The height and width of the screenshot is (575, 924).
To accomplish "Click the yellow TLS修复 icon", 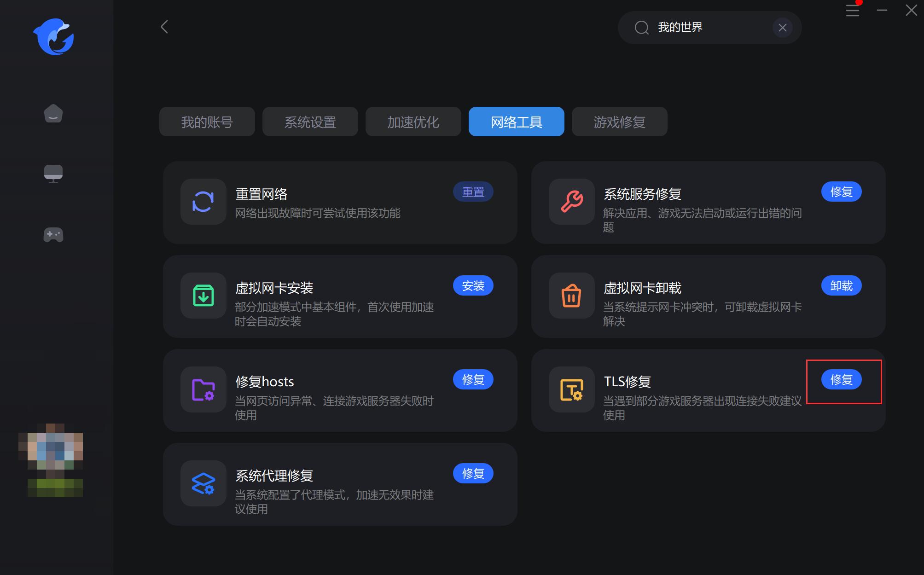I will tap(571, 390).
